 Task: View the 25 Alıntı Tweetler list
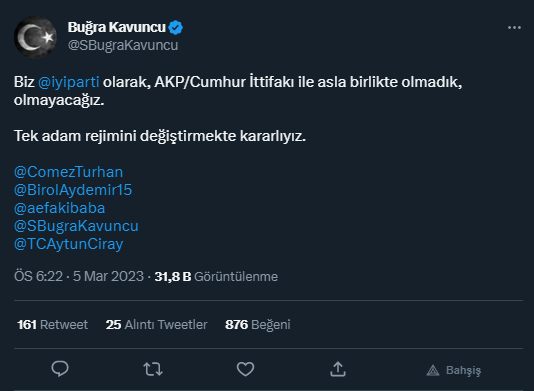click(x=156, y=325)
